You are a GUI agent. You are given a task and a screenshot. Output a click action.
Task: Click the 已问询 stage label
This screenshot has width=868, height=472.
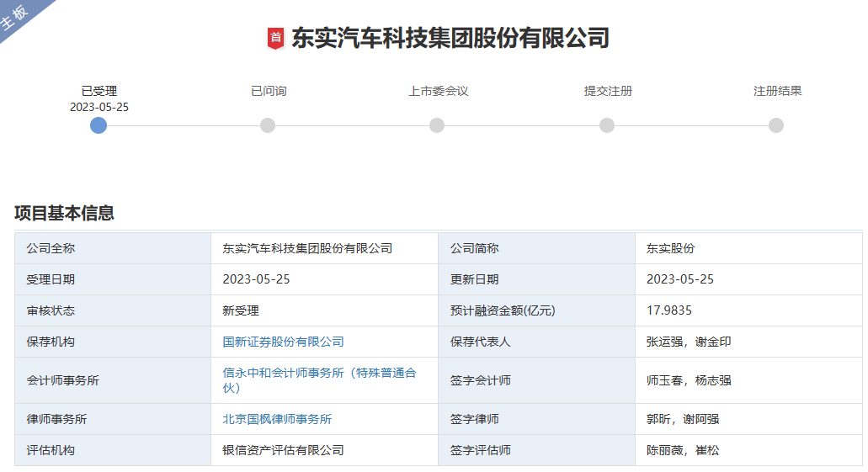(269, 92)
